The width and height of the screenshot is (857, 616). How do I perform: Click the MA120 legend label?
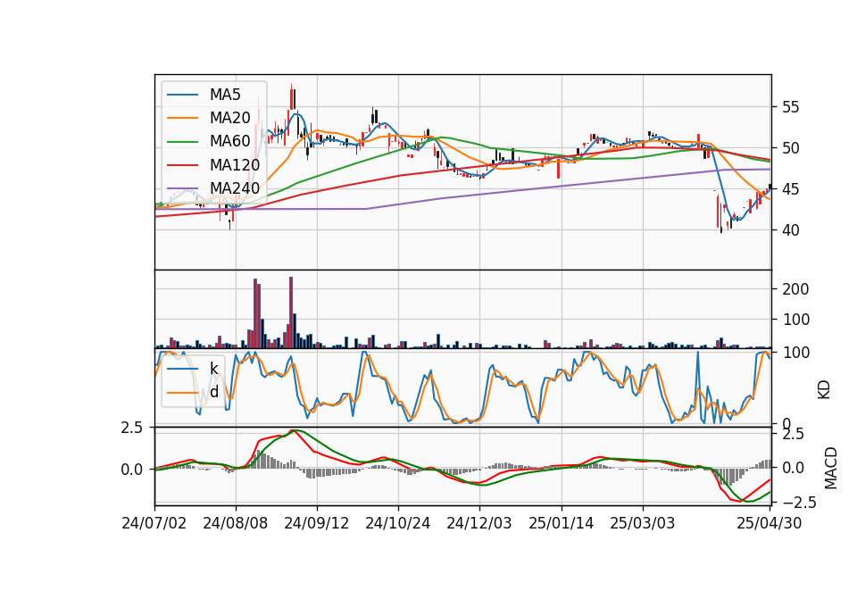[235, 165]
